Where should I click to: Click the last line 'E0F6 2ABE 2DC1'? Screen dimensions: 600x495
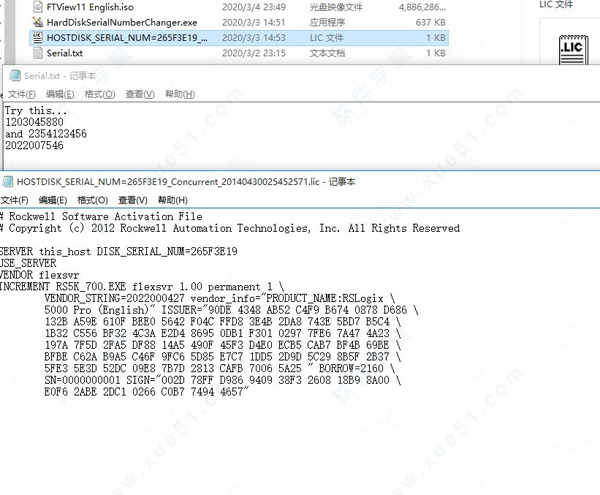(147, 392)
